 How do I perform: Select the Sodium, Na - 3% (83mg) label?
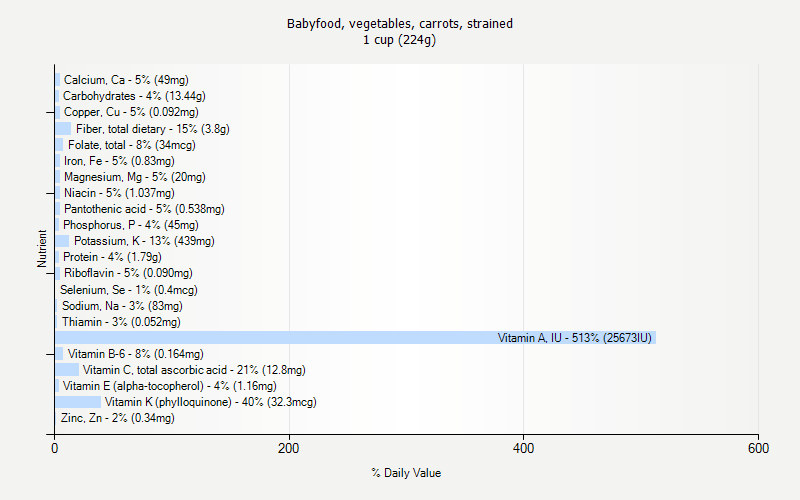pyautogui.click(x=122, y=306)
